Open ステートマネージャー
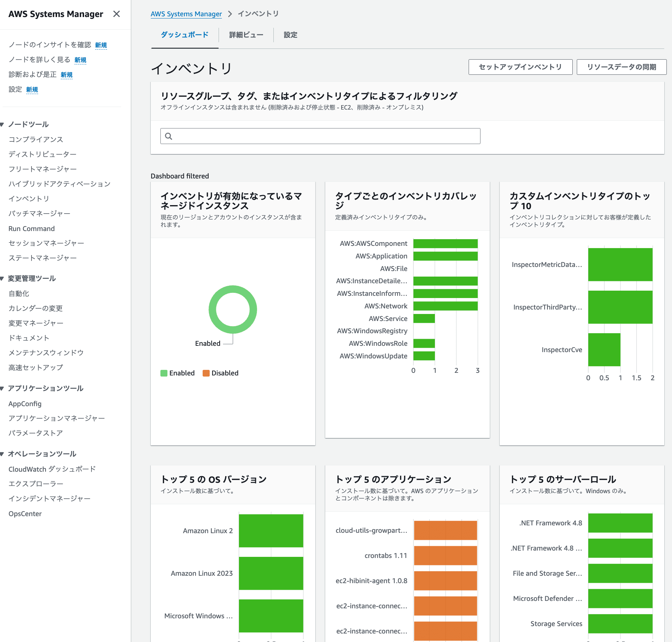This screenshot has height=642, width=672. click(x=43, y=258)
